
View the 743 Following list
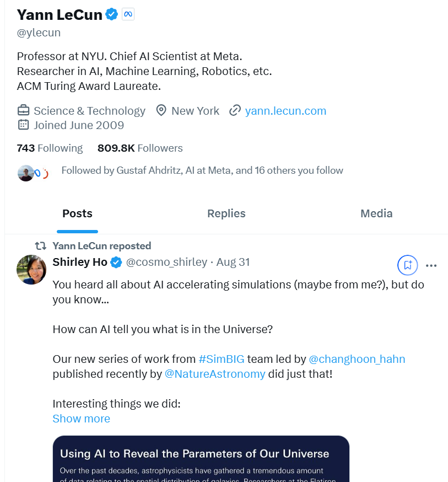click(50, 148)
